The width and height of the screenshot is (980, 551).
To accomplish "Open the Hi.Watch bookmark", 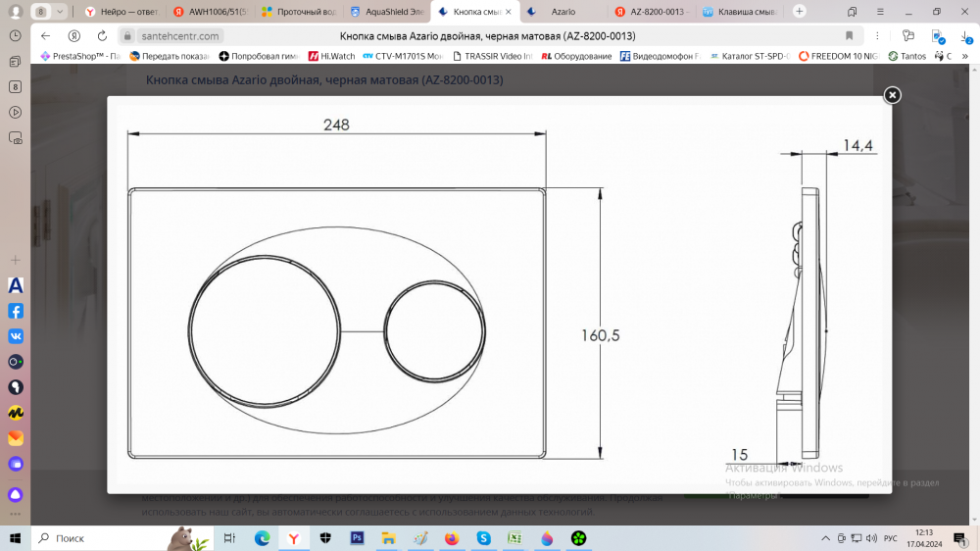I will coord(331,56).
